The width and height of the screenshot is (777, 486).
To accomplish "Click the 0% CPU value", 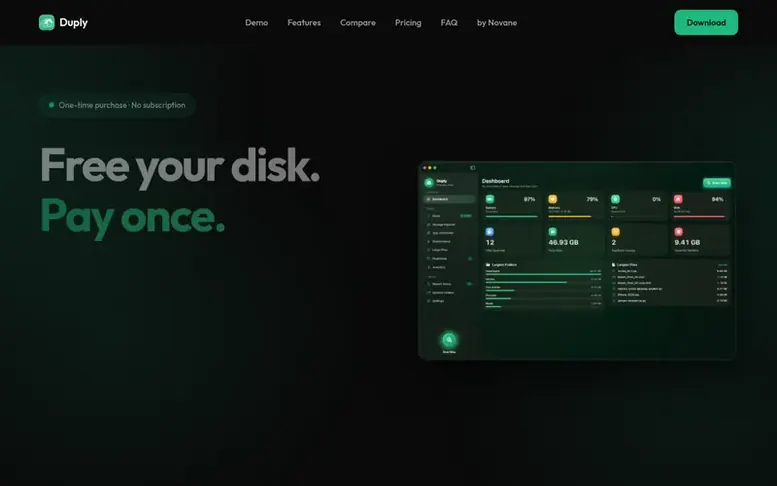I will (657, 199).
